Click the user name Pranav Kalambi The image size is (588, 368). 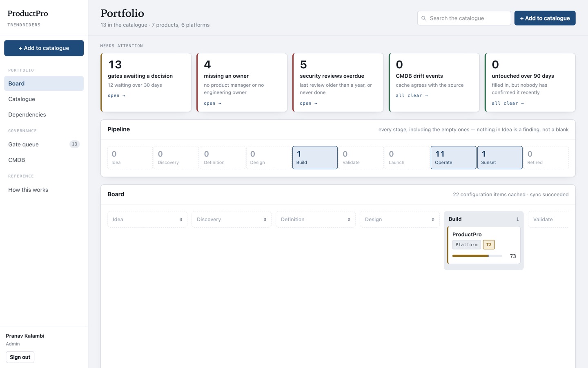[x=25, y=336]
